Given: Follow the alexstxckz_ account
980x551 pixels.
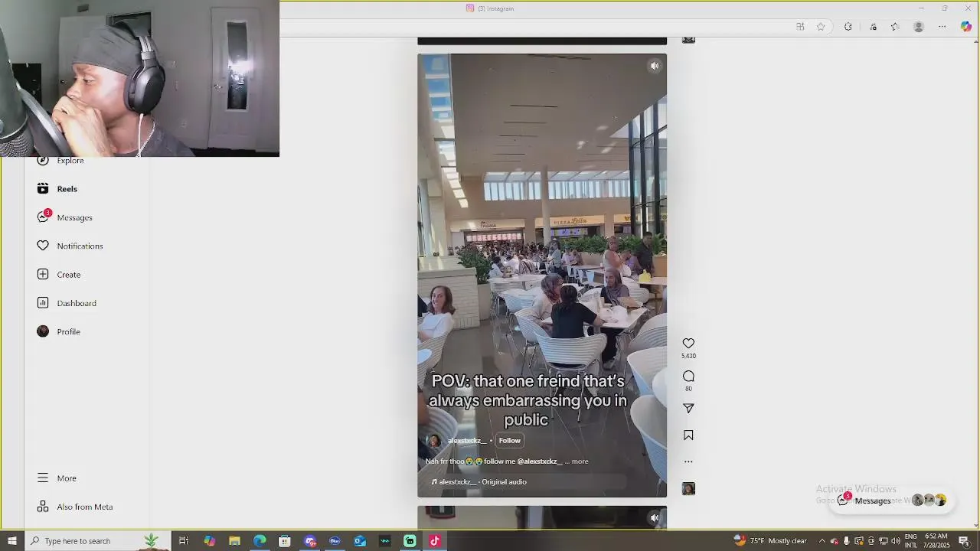Looking at the screenshot, I should coord(509,441).
